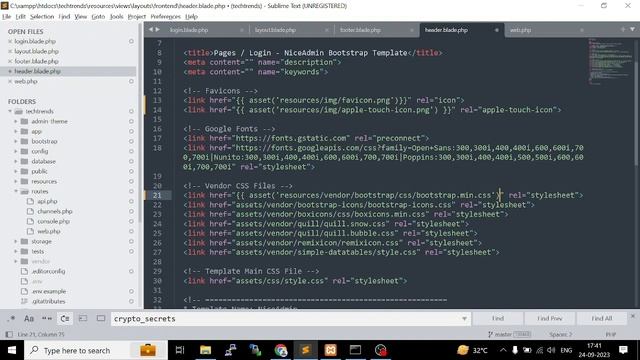Click the find input containing crypto_secrets
Viewport: 640px width, 360px height.
point(286,319)
